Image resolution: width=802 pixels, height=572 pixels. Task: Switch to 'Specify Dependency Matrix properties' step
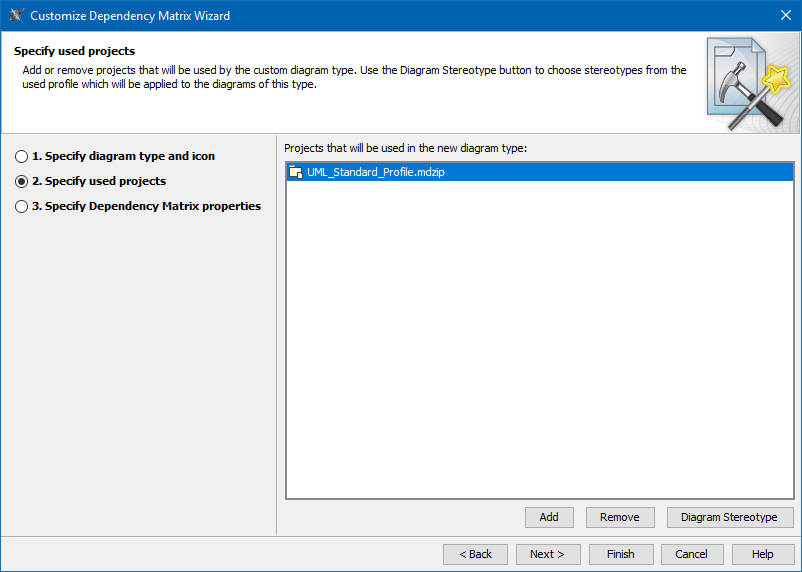click(x=22, y=207)
